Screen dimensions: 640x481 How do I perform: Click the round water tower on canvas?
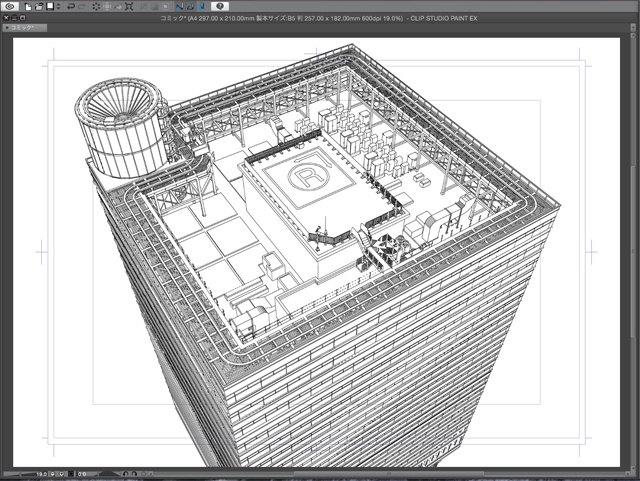click(x=121, y=129)
